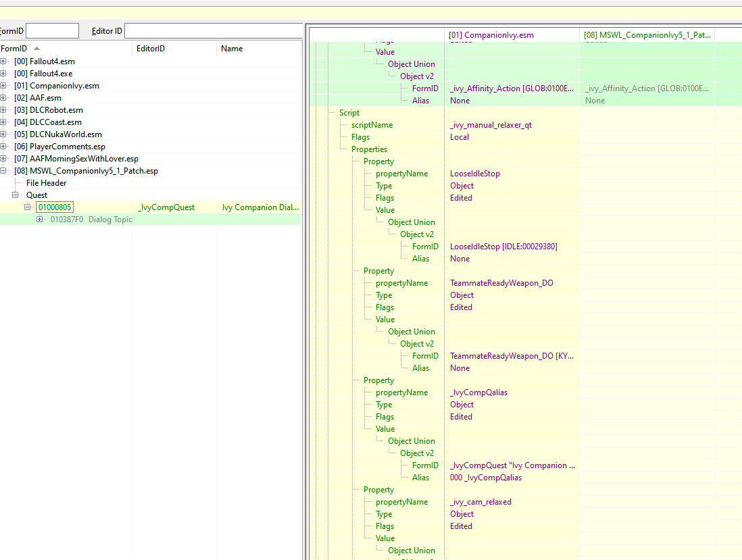Expand the [03] DLCRobot.esm node
742x560 pixels.
pyautogui.click(x=3, y=110)
